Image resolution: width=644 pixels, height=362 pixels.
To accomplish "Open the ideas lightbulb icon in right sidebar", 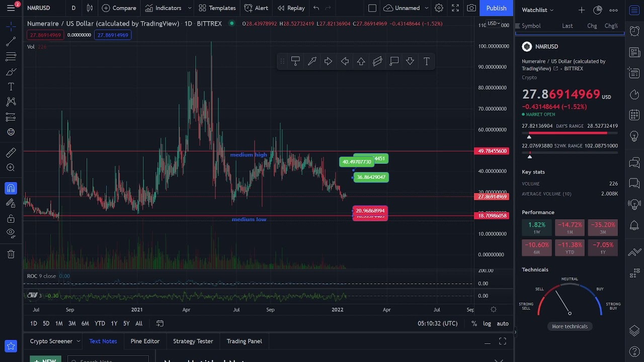I will click(634, 137).
